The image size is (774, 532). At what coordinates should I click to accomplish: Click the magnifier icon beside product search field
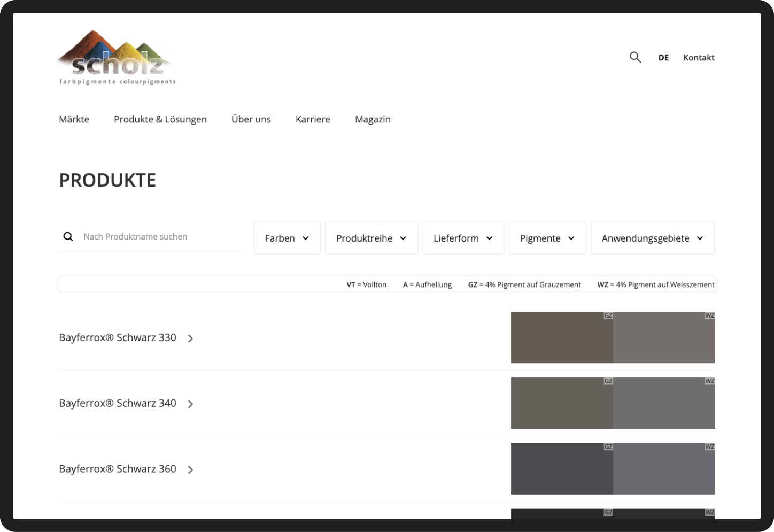pyautogui.click(x=68, y=236)
